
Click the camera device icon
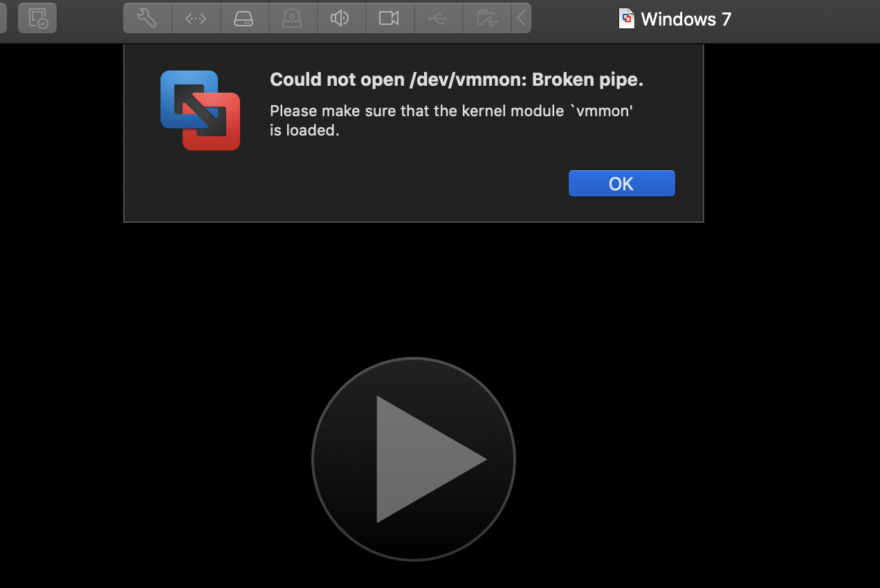coord(389,18)
